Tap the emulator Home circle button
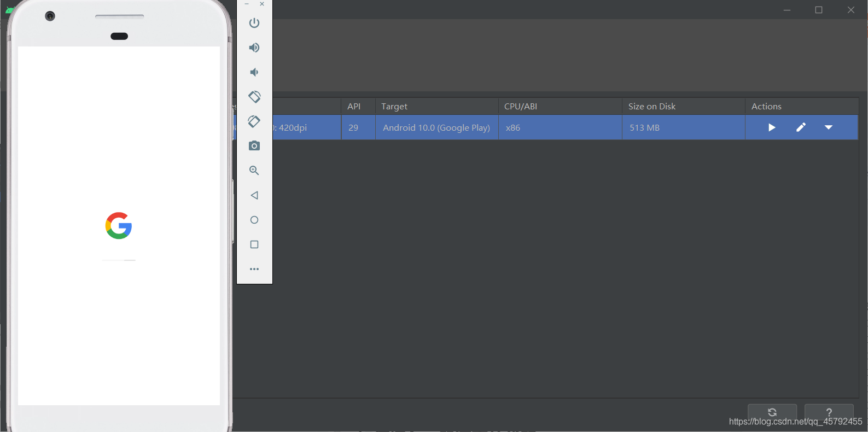Viewport: 868px width, 432px height. click(254, 220)
